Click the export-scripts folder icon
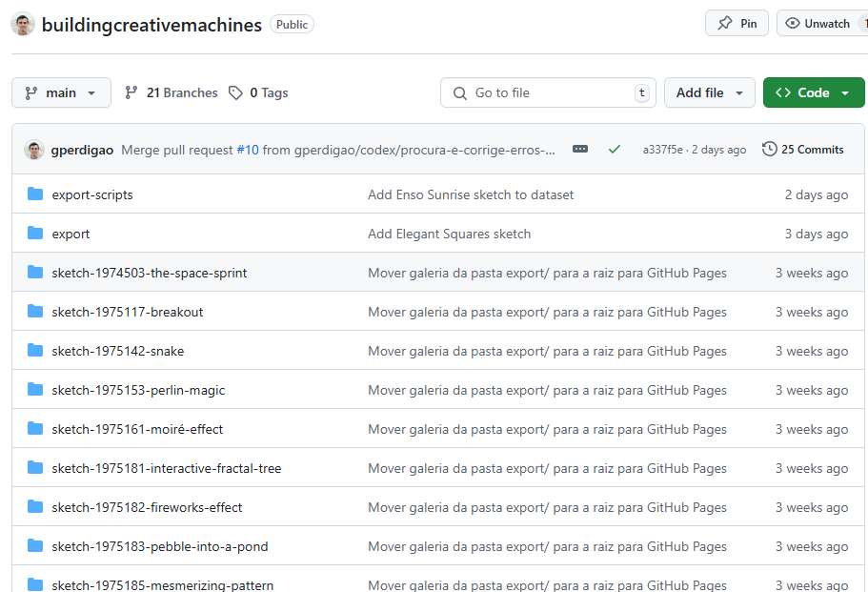The height and width of the screenshot is (592, 868). pos(35,194)
